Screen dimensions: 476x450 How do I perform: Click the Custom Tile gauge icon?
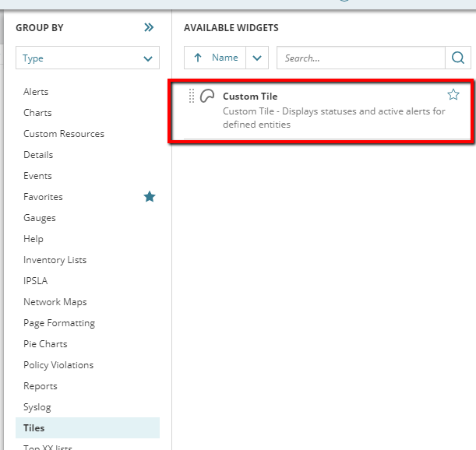point(207,97)
